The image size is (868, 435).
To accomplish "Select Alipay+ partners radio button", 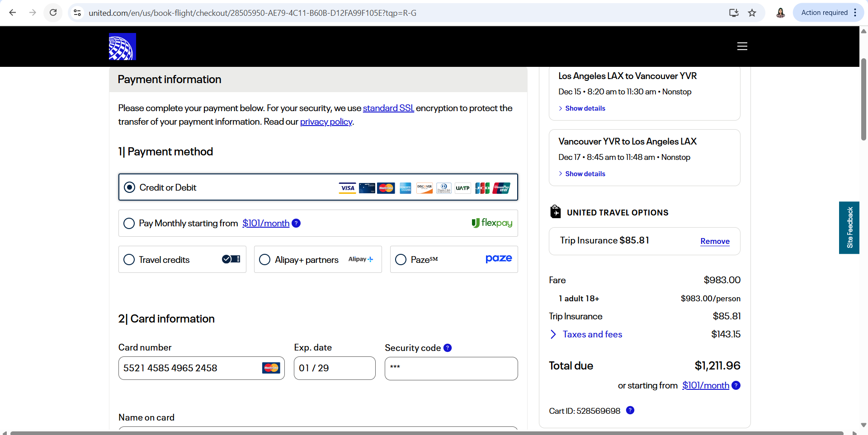I will tap(265, 259).
